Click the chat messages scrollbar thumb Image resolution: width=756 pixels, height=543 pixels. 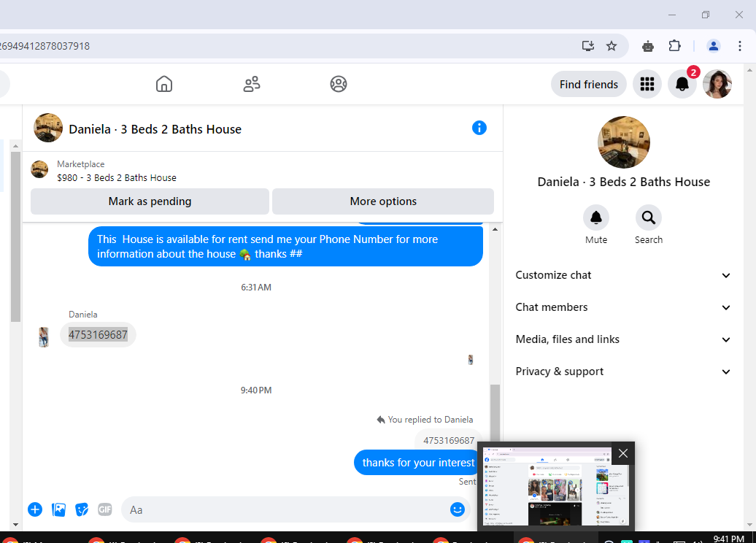[x=495, y=412]
